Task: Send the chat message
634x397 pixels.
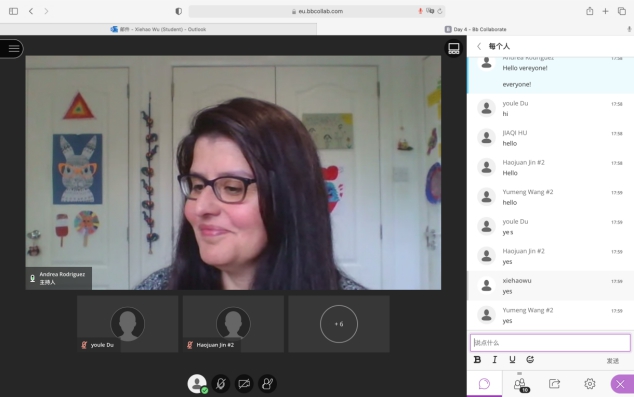Action: (613, 361)
